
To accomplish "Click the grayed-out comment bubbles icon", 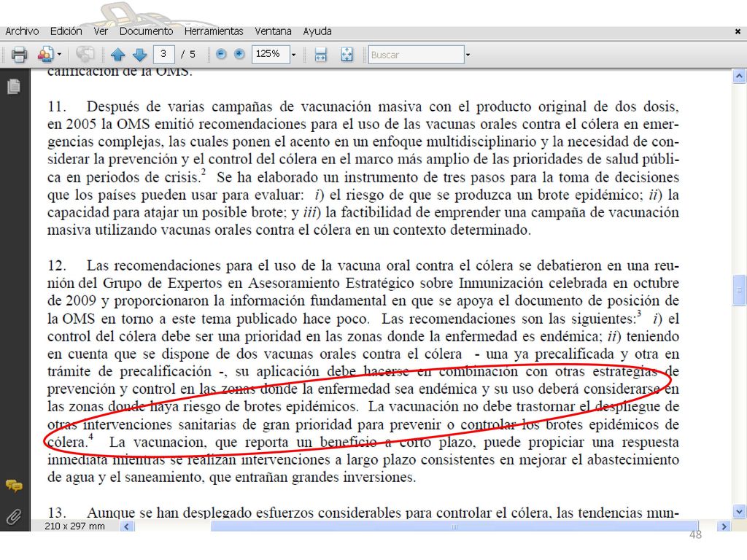I will tap(85, 54).
